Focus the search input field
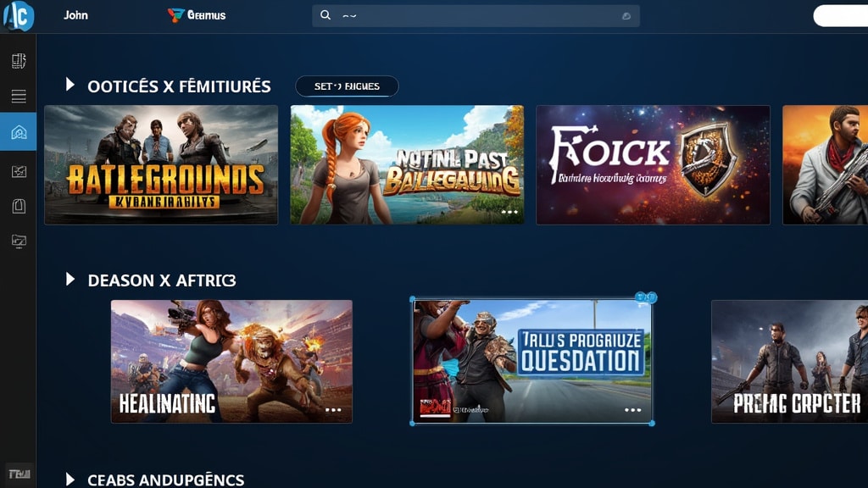 [x=476, y=16]
